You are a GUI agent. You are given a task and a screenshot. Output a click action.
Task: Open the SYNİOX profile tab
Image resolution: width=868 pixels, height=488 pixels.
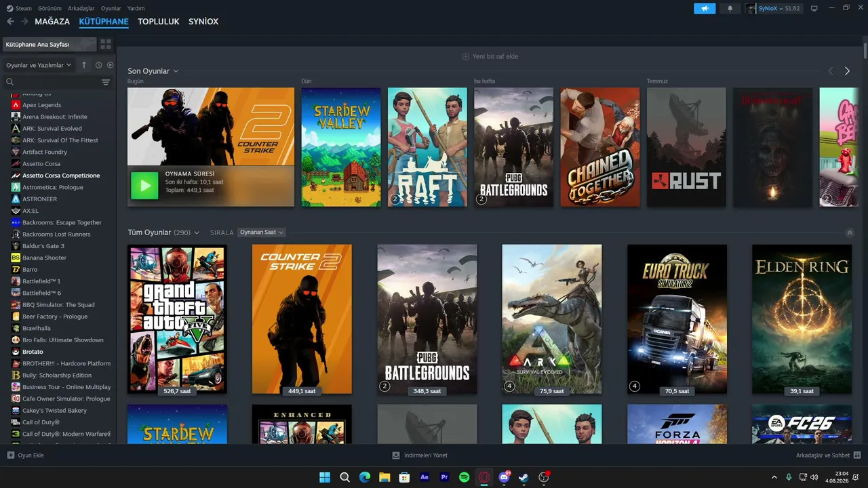coord(203,22)
